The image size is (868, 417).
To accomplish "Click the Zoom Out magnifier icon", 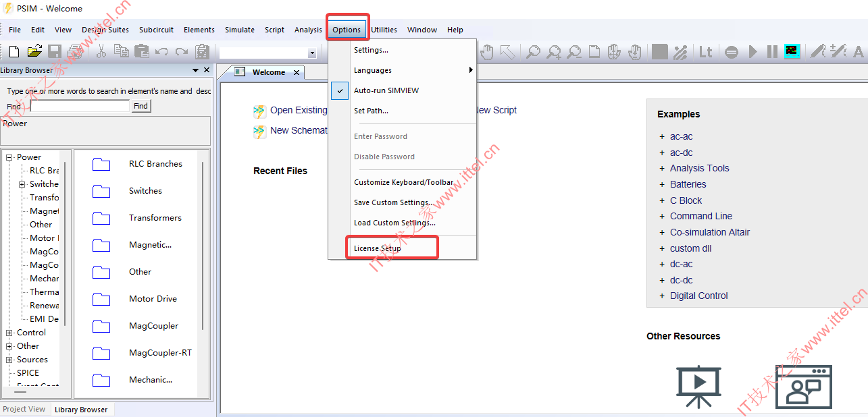I will (x=574, y=51).
